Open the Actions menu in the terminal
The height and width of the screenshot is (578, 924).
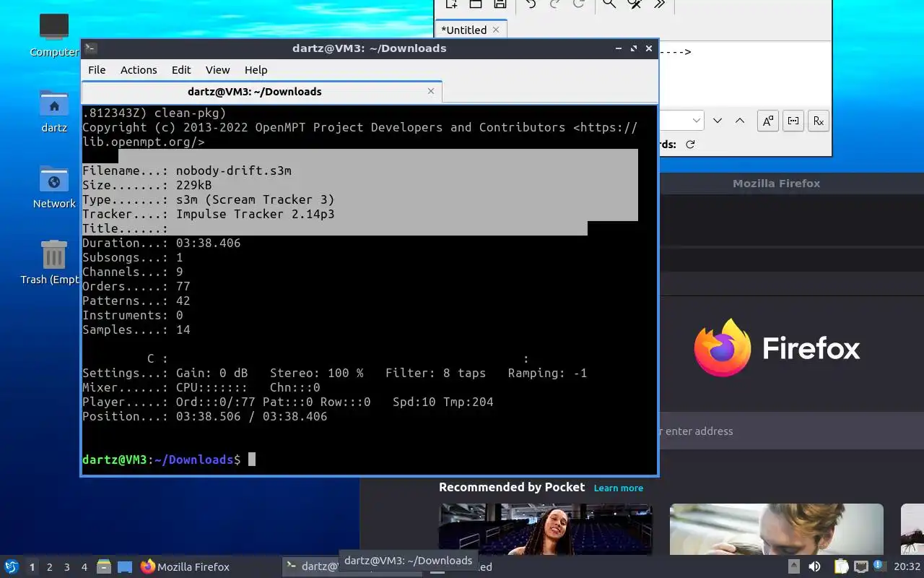(139, 70)
